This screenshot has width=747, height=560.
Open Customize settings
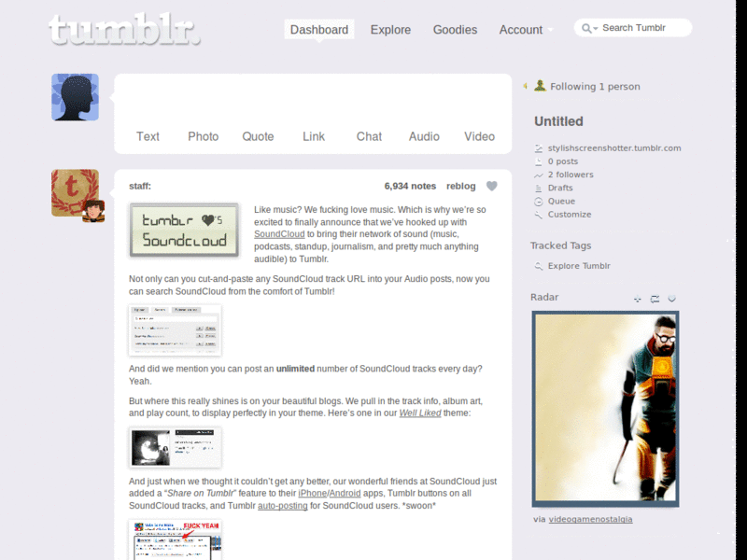coord(570,215)
